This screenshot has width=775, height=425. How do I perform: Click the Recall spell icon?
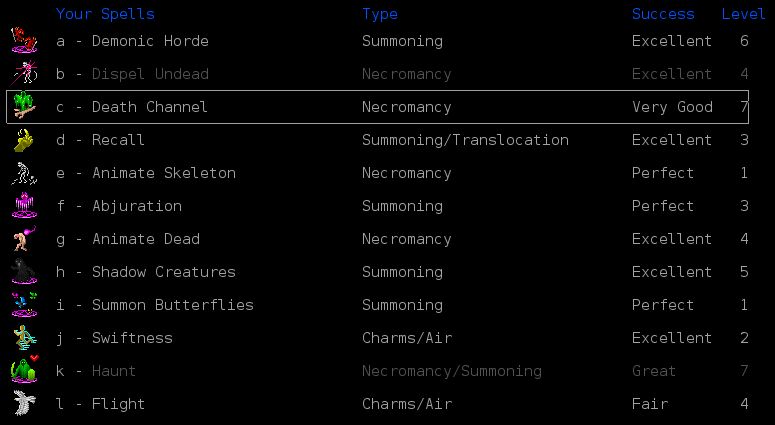[x=22, y=140]
